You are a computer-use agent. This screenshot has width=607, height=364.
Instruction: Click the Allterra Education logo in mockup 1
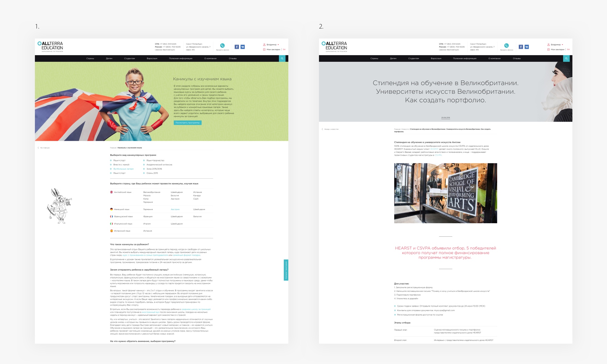[x=50, y=47]
